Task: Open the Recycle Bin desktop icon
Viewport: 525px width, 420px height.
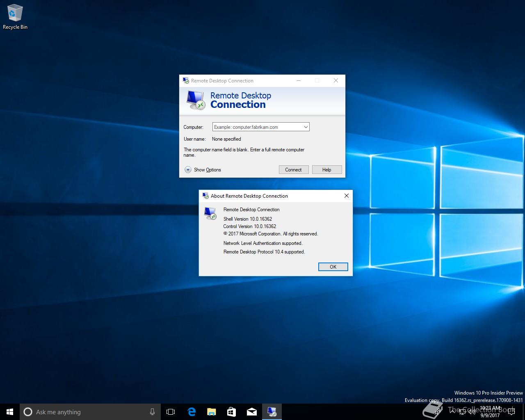Action: point(15,17)
